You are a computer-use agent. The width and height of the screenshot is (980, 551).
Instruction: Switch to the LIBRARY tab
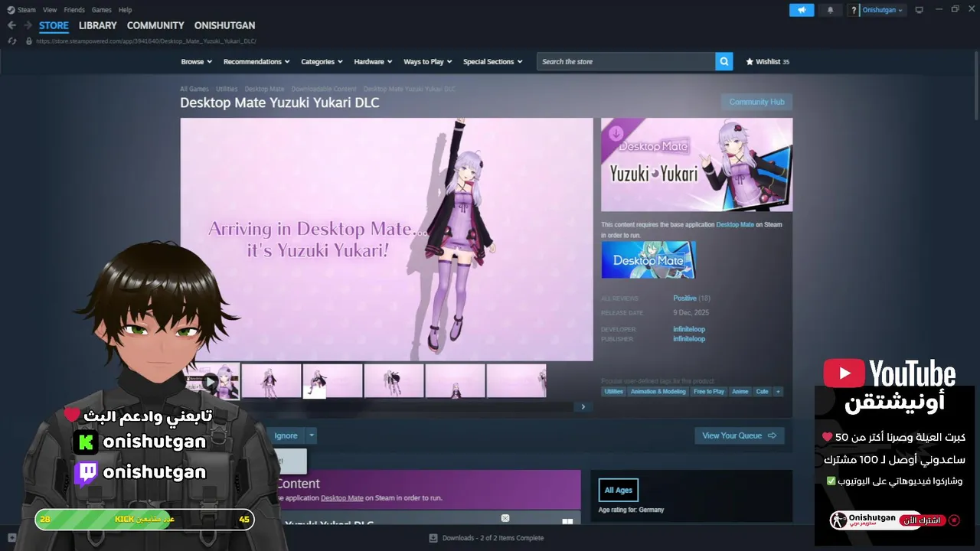coord(98,25)
